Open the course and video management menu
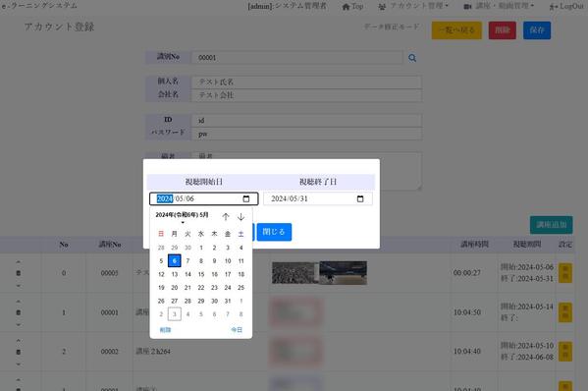This screenshot has height=391, width=588. click(x=499, y=6)
